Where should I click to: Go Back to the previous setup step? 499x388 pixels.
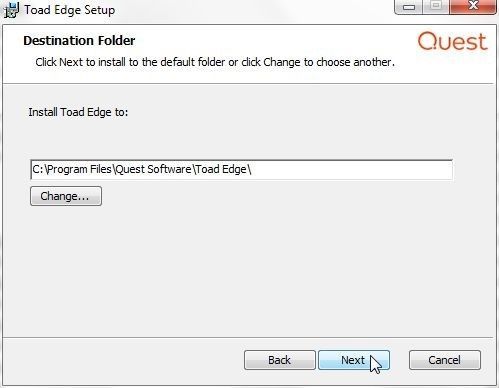point(280,360)
